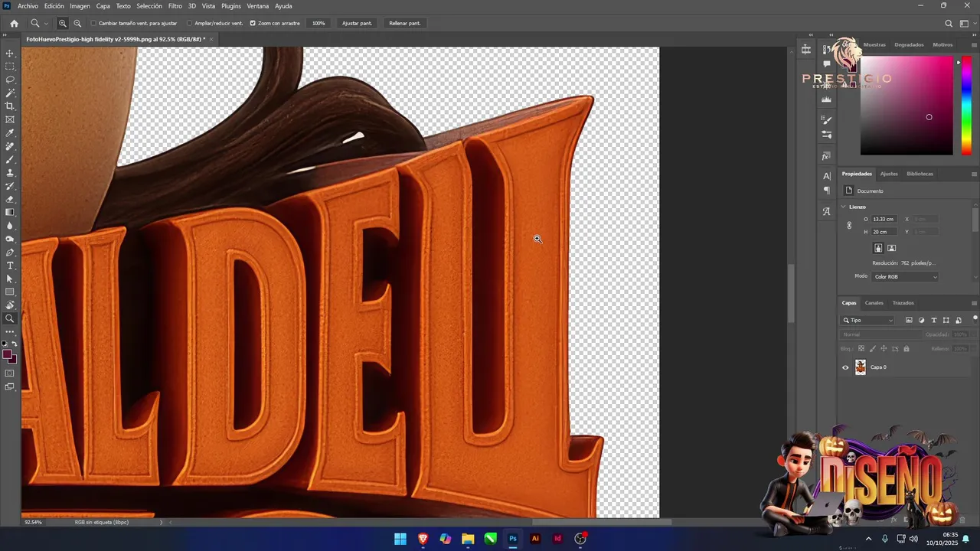980x551 pixels.
Task: Open the Brush Settings panel icon
Action: click(826, 119)
